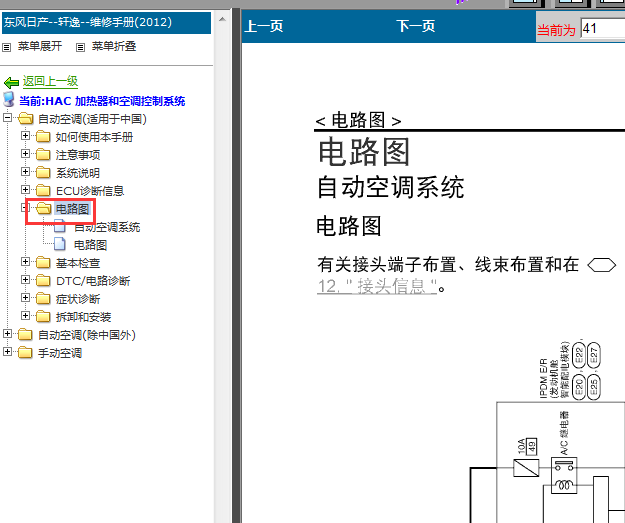Click the computer icon beside 当前:HAC
This screenshot has width=625, height=523.
(9, 100)
